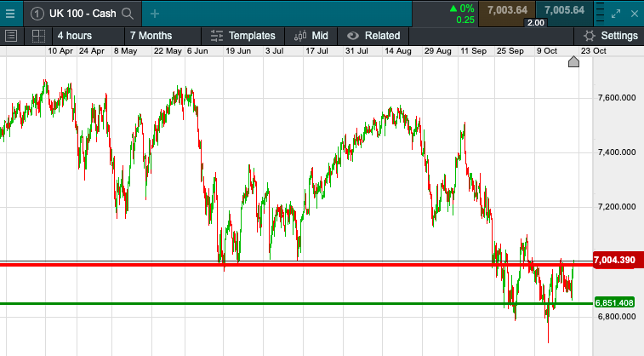Click the drag handle beside buy price
Viewport: 644px width, 356px height.
[598, 13]
